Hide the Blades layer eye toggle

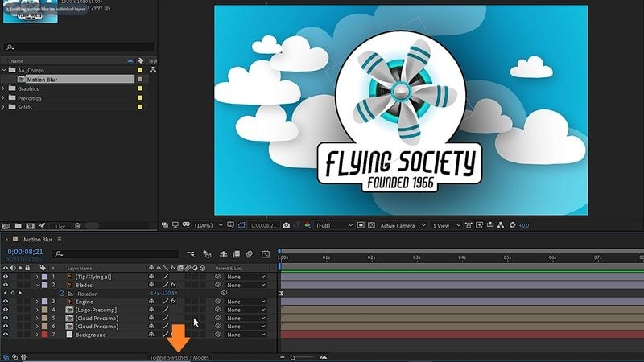point(6,285)
